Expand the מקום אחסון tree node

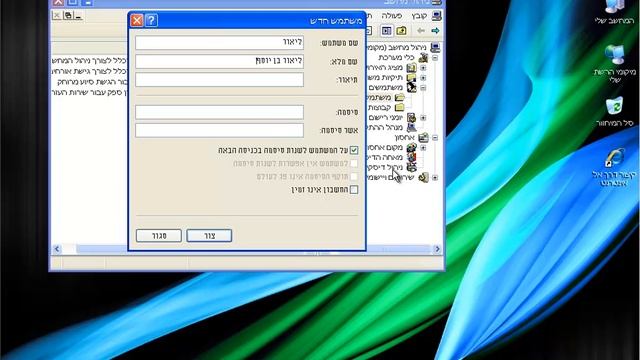point(423,147)
